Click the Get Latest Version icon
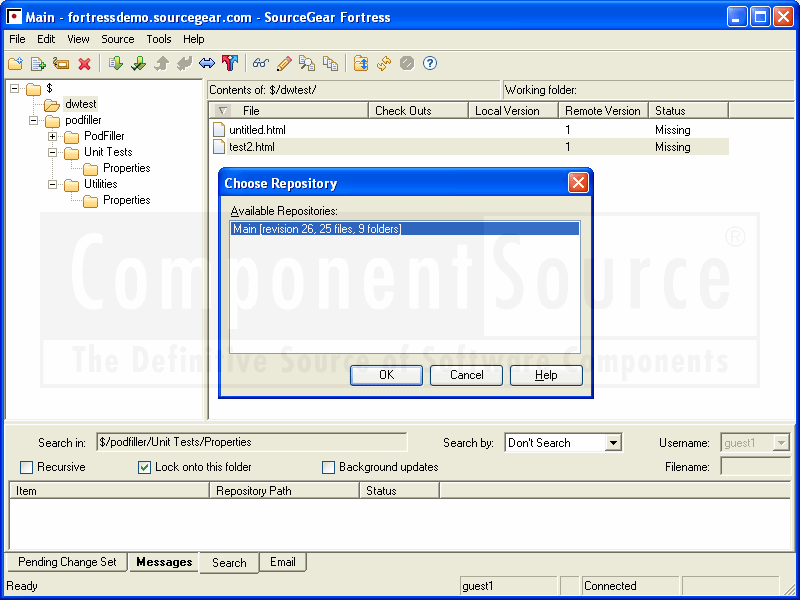The width and height of the screenshot is (800, 600). pyautogui.click(x=116, y=63)
